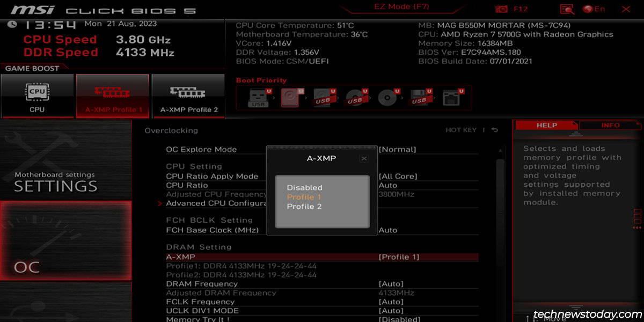Click the 'BIOS Ver: E7C94AMS.180' line

[x=470, y=53]
